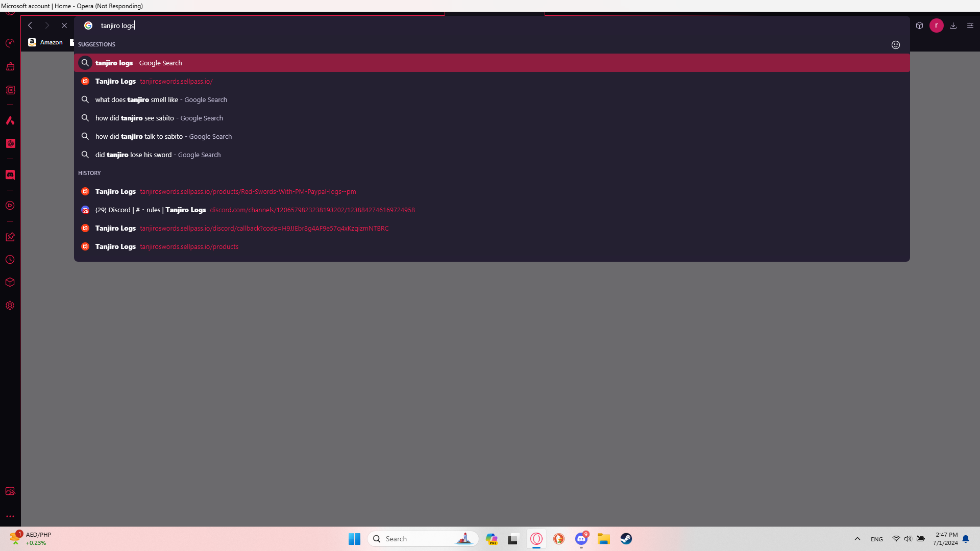980x551 pixels.
Task: Open the Downloads icon in toolbar
Action: (x=953, y=26)
